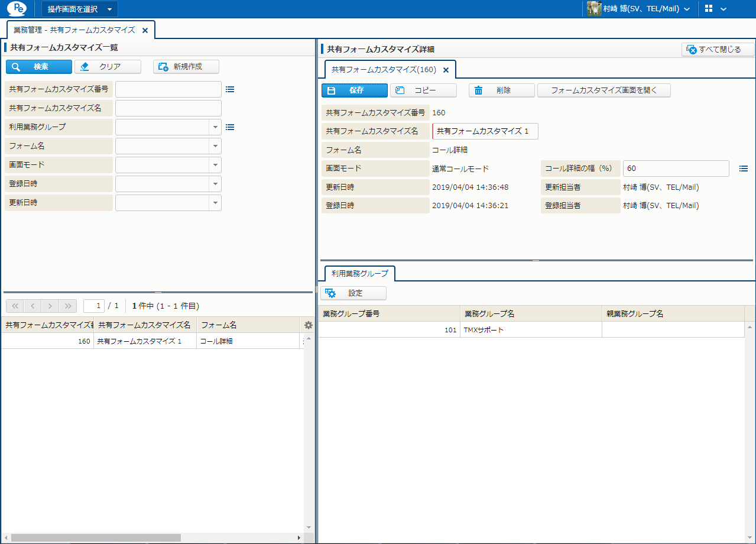Switch to the 利用業務グループ tab
This screenshot has height=544, width=756.
360,273
